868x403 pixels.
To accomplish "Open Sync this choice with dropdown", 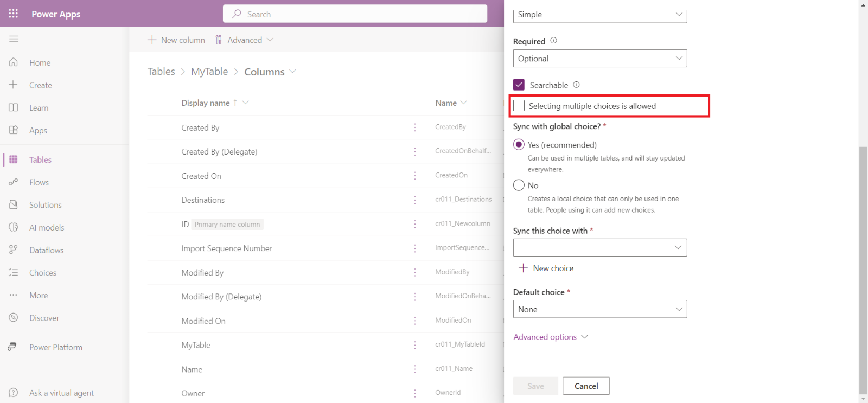I will [x=600, y=247].
